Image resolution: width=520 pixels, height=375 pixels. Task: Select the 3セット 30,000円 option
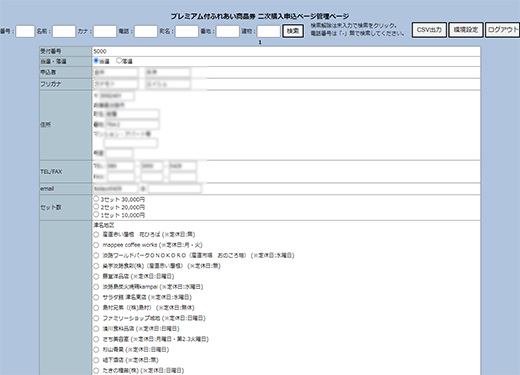point(96,199)
